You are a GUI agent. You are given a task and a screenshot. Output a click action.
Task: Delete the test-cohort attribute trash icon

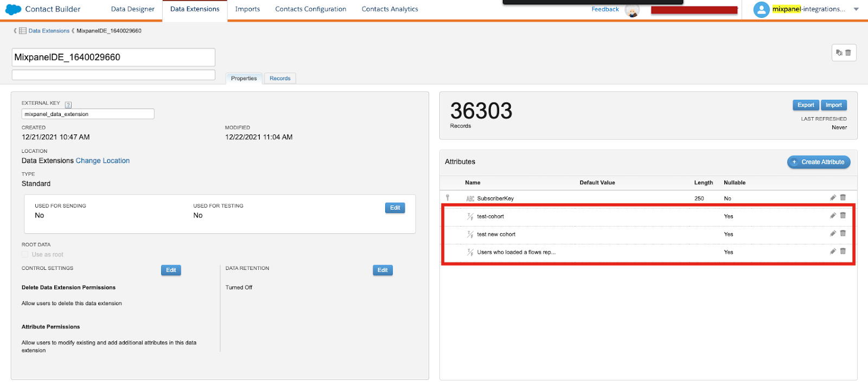[x=843, y=216]
